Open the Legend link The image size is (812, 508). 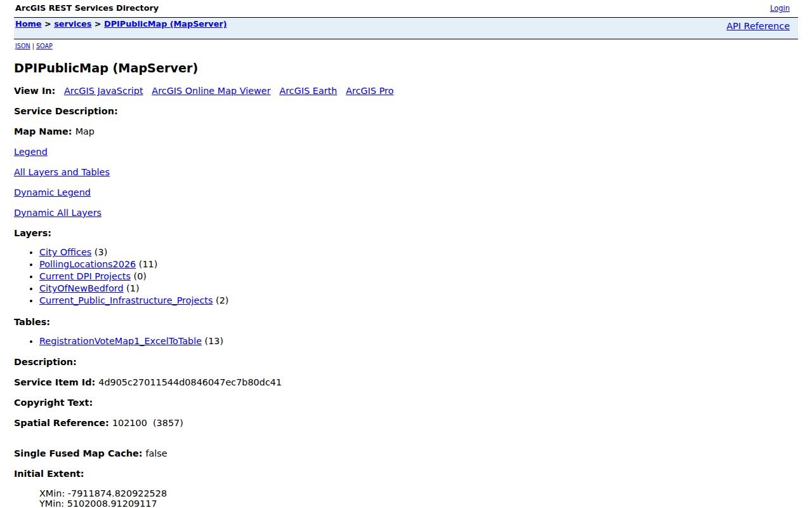click(30, 152)
